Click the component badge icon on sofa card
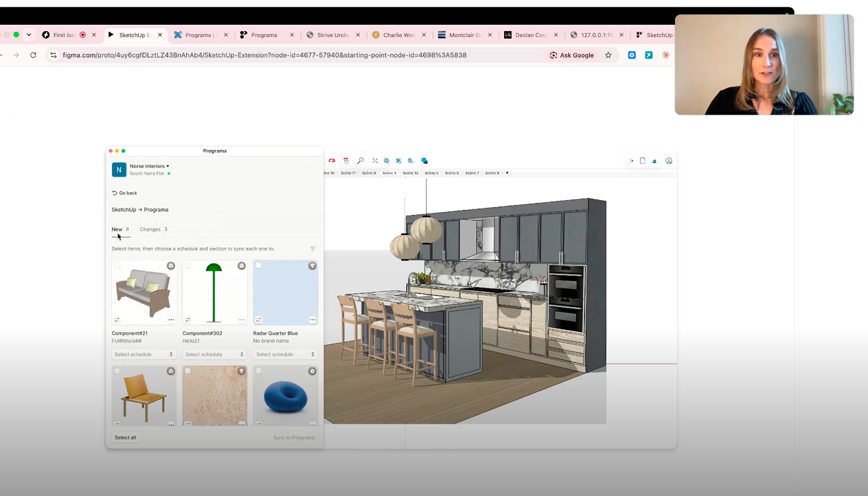 point(170,266)
